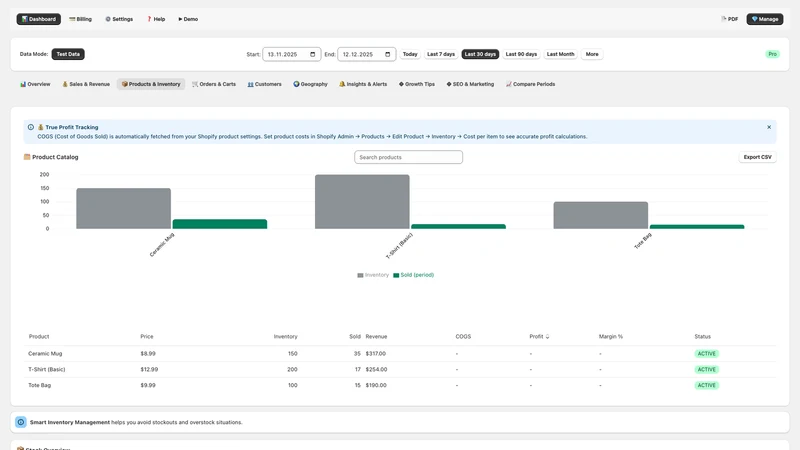Open the End date calendar picker icon

388,54
